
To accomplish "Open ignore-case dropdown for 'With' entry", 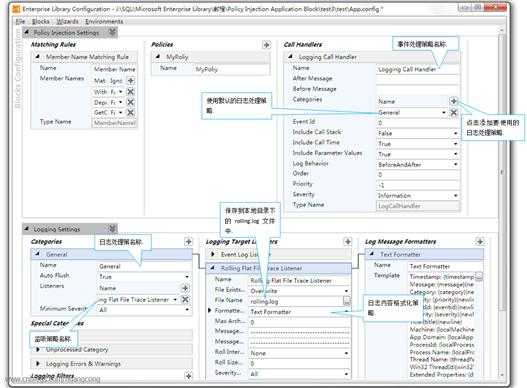I will coord(121,91).
